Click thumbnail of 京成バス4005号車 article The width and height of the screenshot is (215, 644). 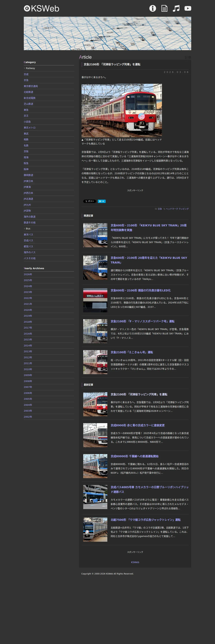[95, 497]
